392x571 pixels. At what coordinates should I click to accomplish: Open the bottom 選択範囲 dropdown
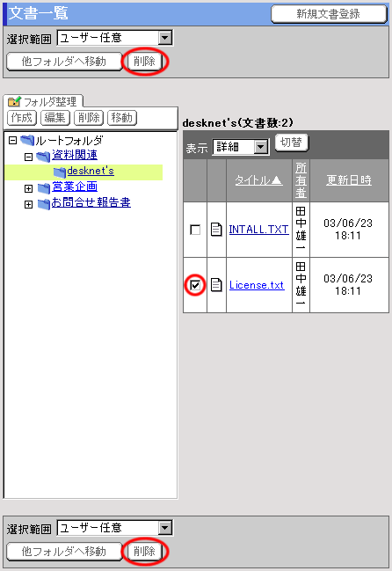click(115, 528)
